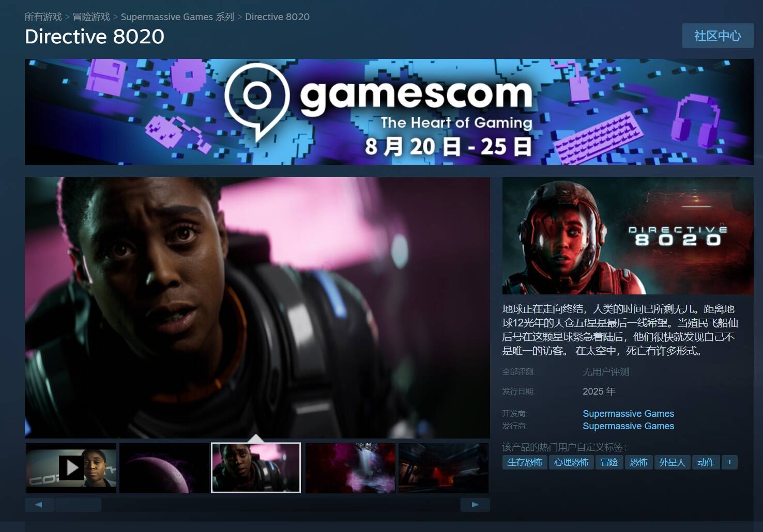Click the 2025 年 release date text
Image resolution: width=763 pixels, height=532 pixels.
[x=599, y=392]
